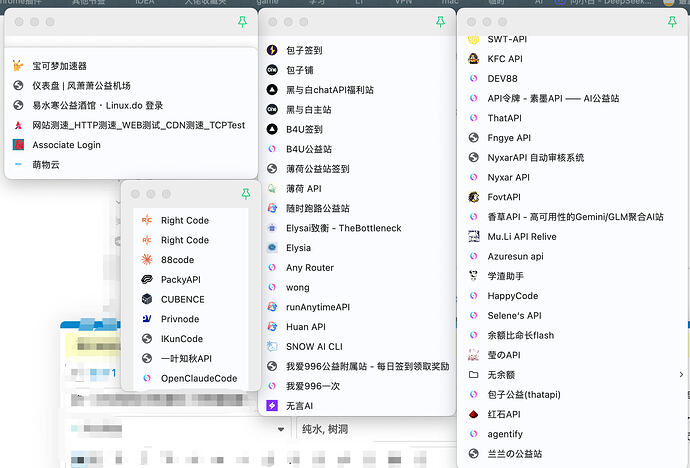Click the icon beside 随时跑路公益站
Viewport: 690px width, 468px height.
pos(272,208)
